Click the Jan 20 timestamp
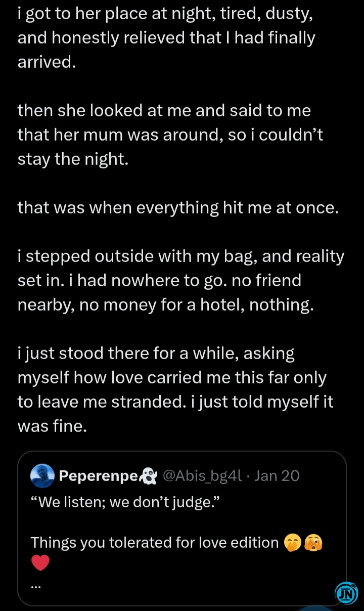The width and height of the screenshot is (364, 611). tap(277, 476)
